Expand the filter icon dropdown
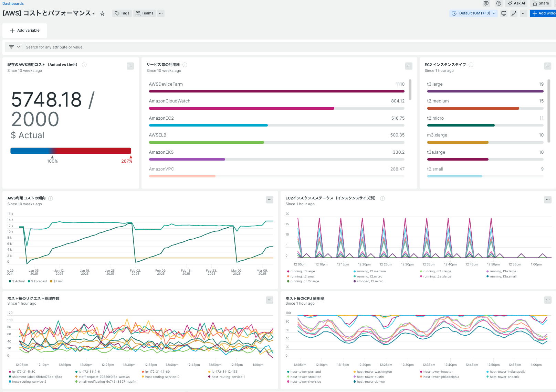556x392 pixels. [14, 47]
